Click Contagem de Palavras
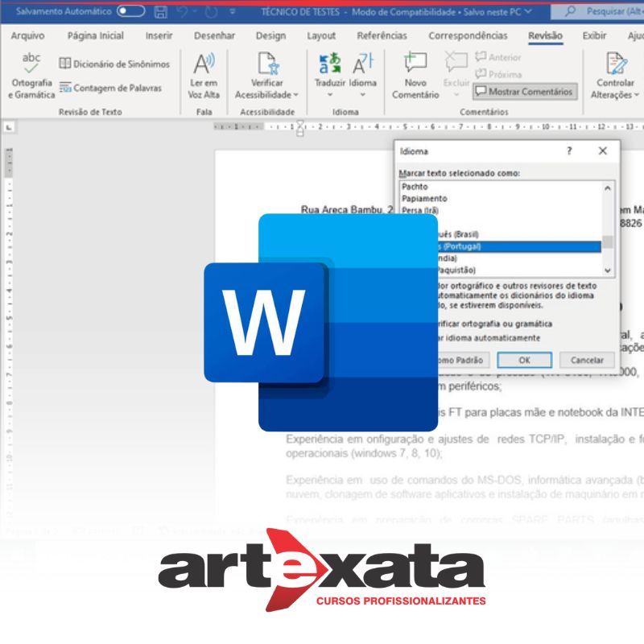Viewport: 644px width, 644px height. [110, 88]
